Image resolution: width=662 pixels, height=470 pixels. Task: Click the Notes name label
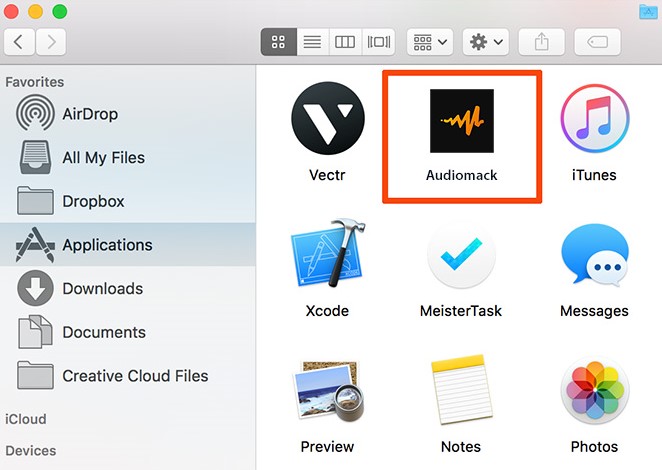pos(461,447)
